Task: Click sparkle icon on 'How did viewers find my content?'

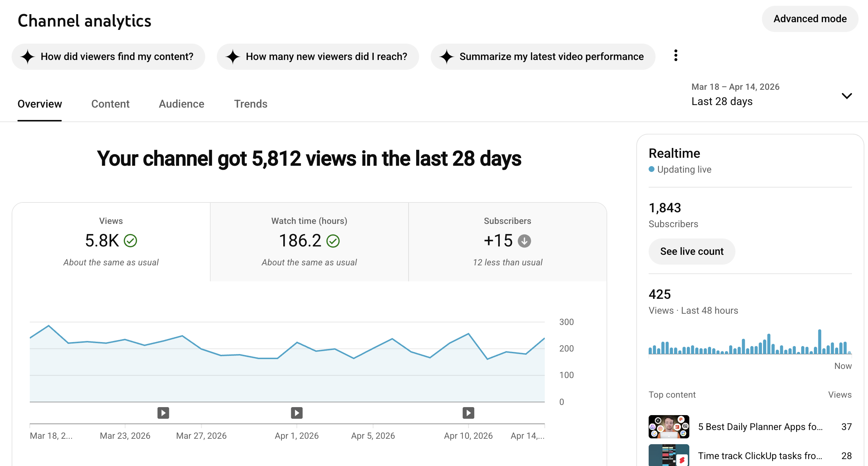Action: 28,57
